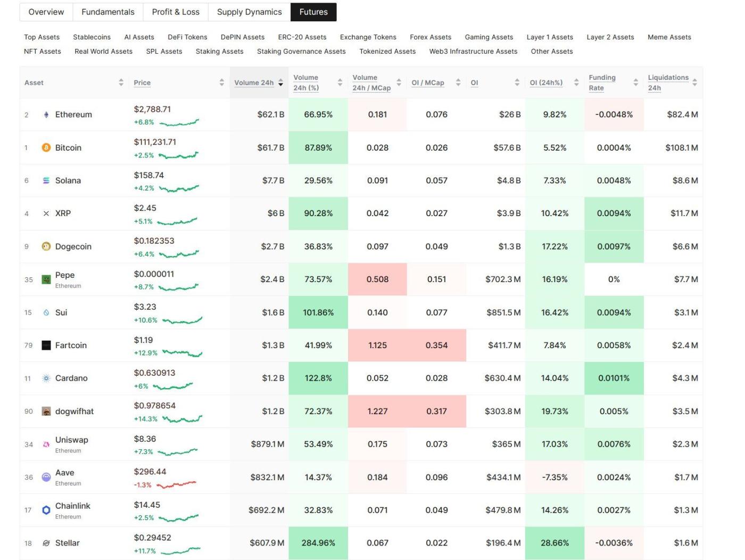The image size is (745, 560).
Task: Click the Chainlink logo icon
Action: (45, 509)
